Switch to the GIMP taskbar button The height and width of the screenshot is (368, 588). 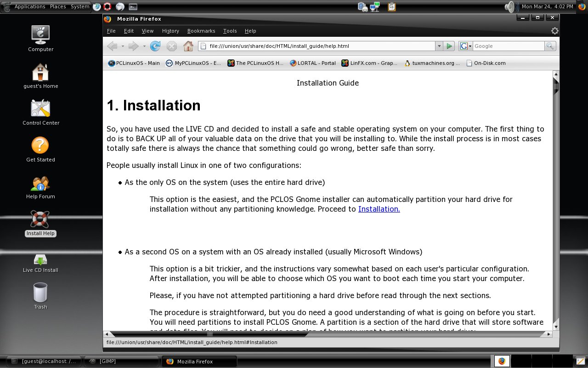point(122,361)
